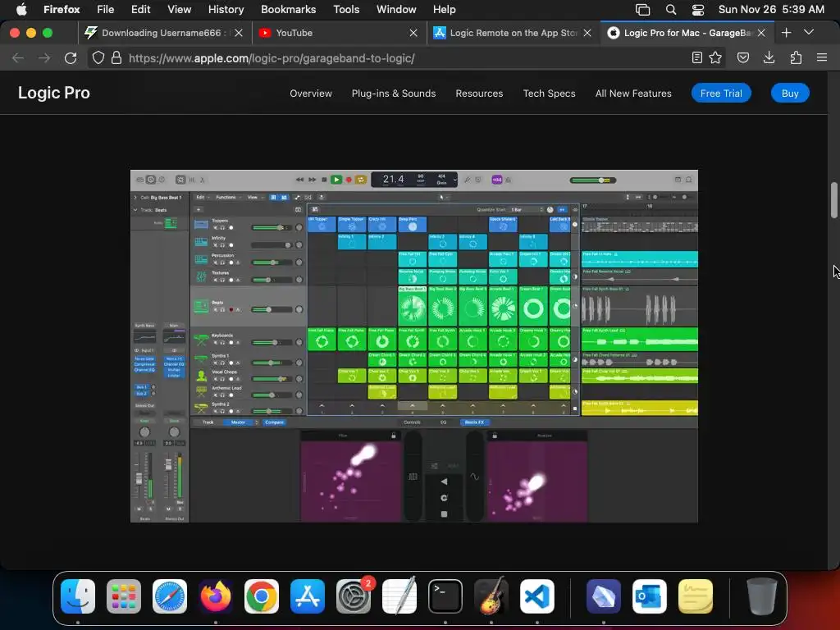This screenshot has width=840, height=630.
Task: Launch Microsoft Outlook from the Dock
Action: (650, 596)
